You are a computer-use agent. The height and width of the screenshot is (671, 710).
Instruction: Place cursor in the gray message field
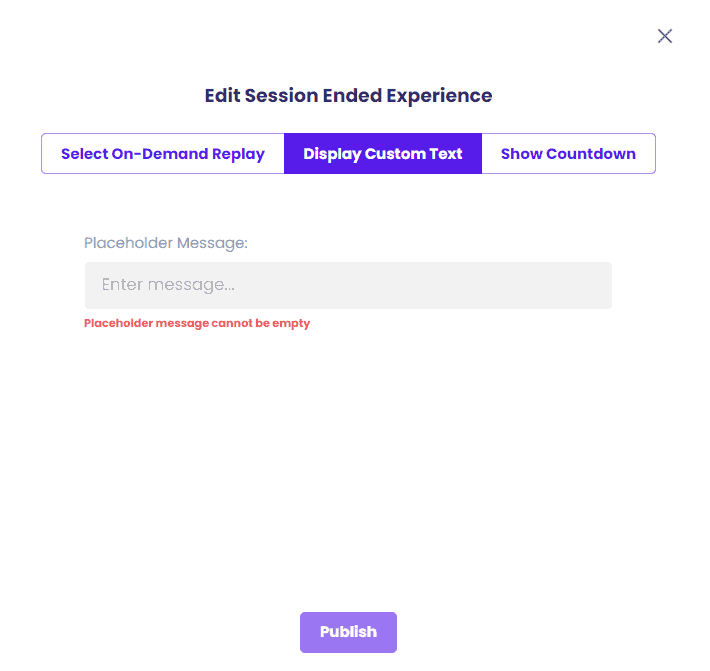(x=348, y=285)
